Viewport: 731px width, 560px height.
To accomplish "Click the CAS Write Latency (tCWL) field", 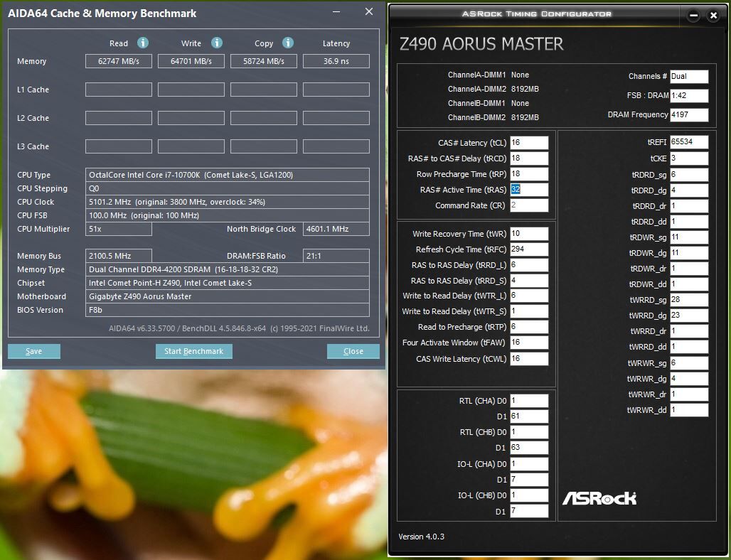I will 529,359.
